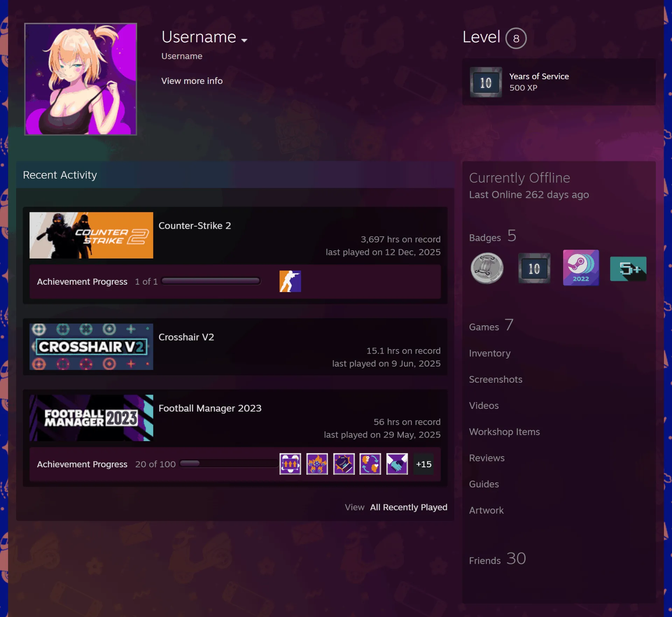Click the Football Manager flame achievement icon
The image size is (672, 617).
point(317,464)
